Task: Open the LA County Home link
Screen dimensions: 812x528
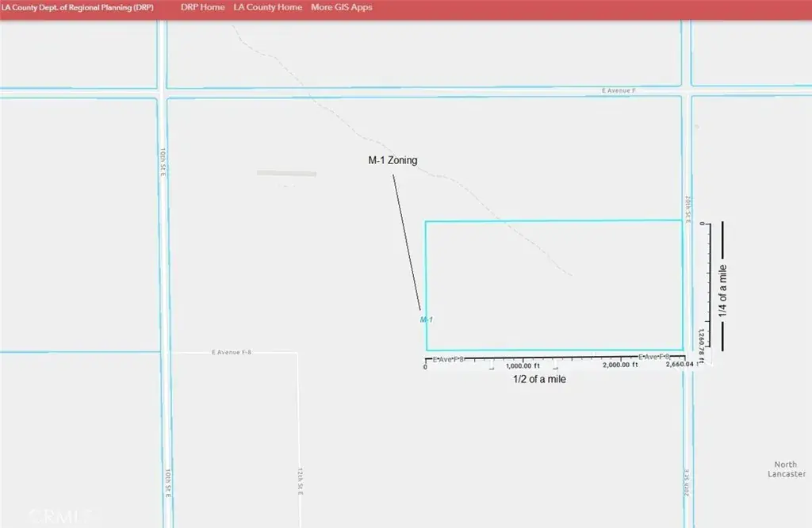Action: [x=268, y=7]
